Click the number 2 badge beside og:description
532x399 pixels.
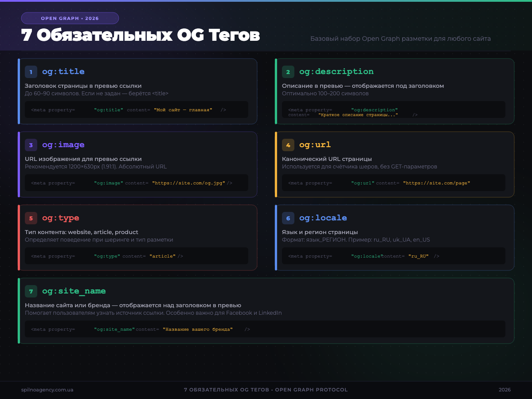(x=288, y=72)
